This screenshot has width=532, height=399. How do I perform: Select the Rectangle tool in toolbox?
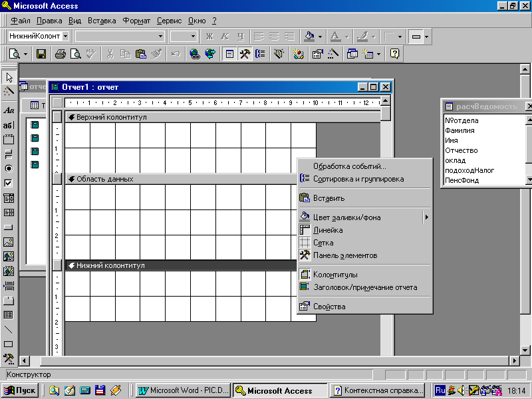click(x=9, y=344)
